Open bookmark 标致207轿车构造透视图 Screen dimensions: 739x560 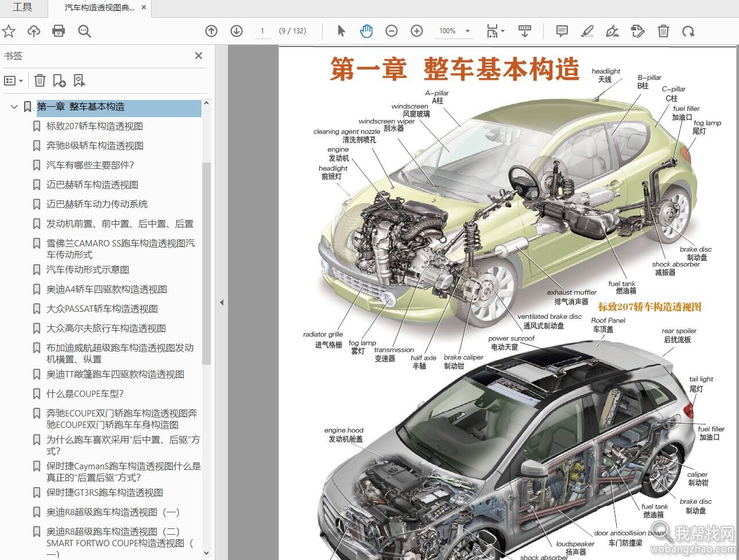(95, 126)
